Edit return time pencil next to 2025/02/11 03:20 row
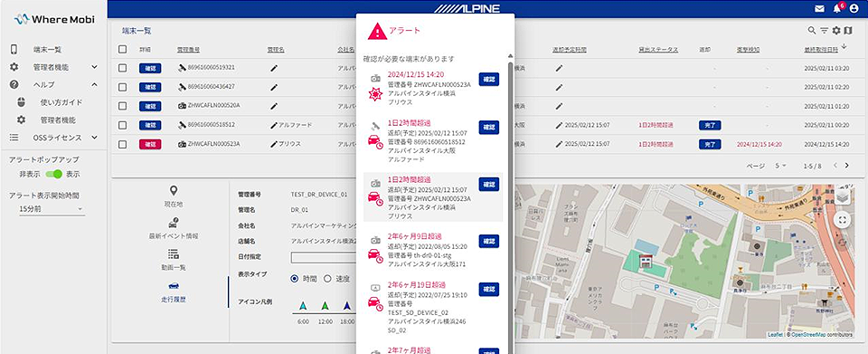 click(x=559, y=68)
